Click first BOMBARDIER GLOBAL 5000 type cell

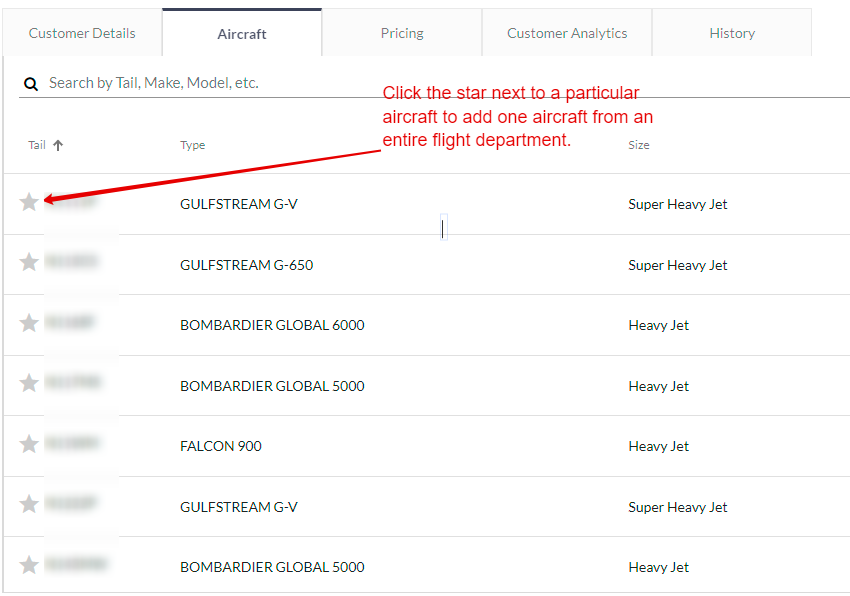coord(272,386)
